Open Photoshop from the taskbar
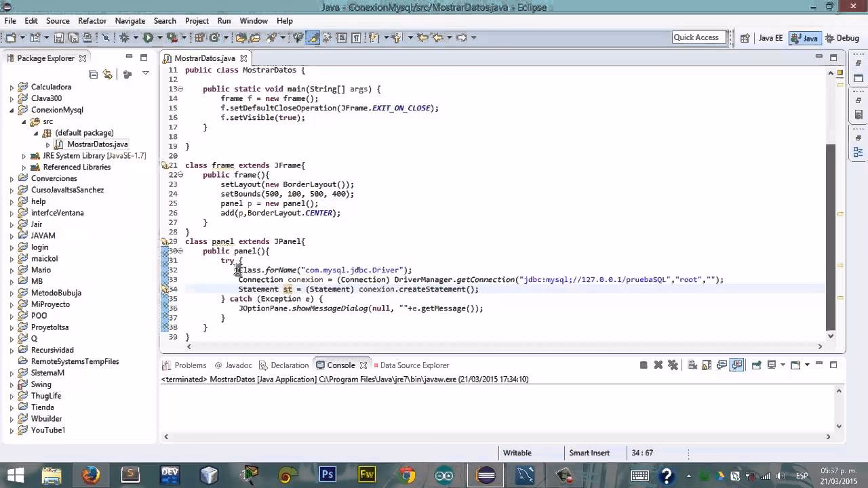The width and height of the screenshot is (868, 488). [328, 474]
